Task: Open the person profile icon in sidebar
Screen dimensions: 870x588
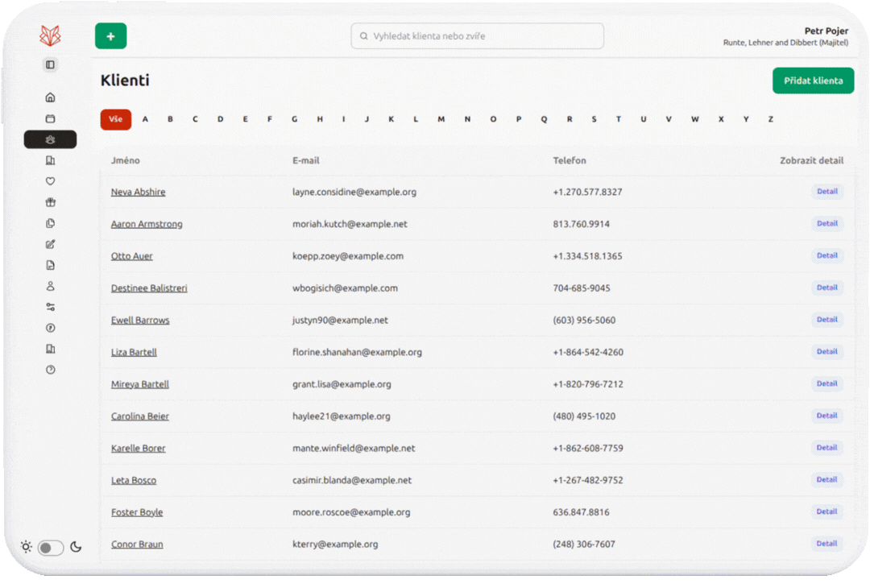Action: (x=50, y=286)
